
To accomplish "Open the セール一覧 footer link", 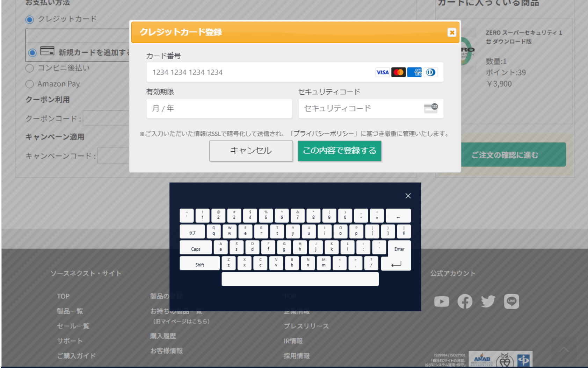I will (73, 326).
